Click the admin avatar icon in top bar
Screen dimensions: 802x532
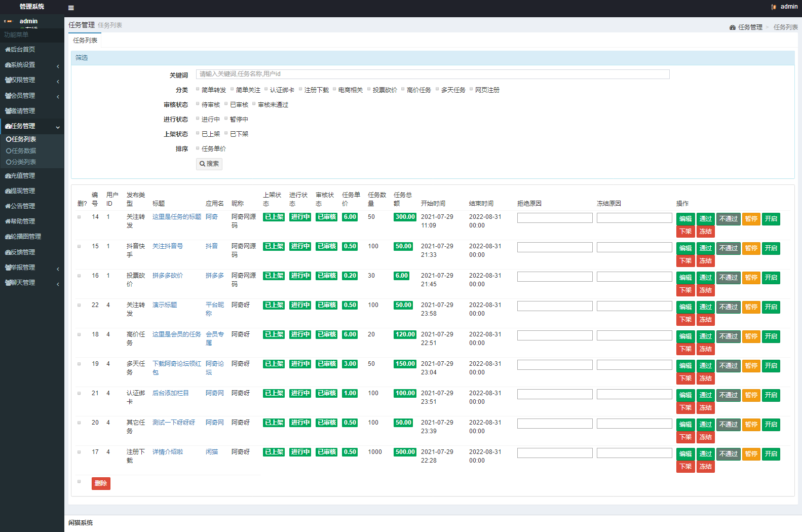pos(774,7)
